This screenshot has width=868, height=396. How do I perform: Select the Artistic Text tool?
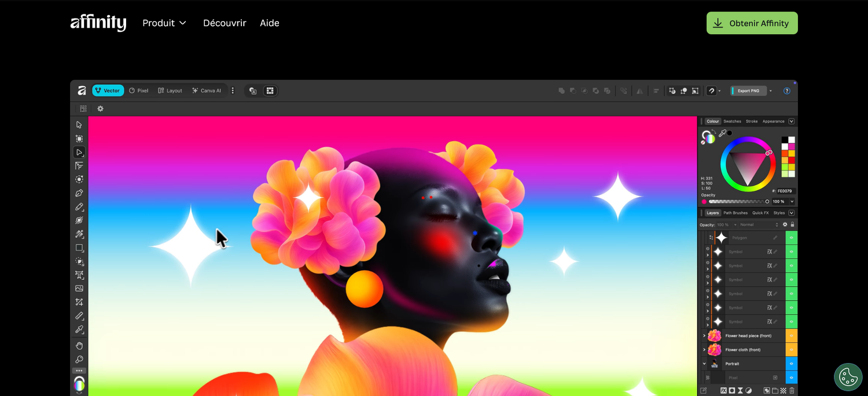tap(79, 275)
